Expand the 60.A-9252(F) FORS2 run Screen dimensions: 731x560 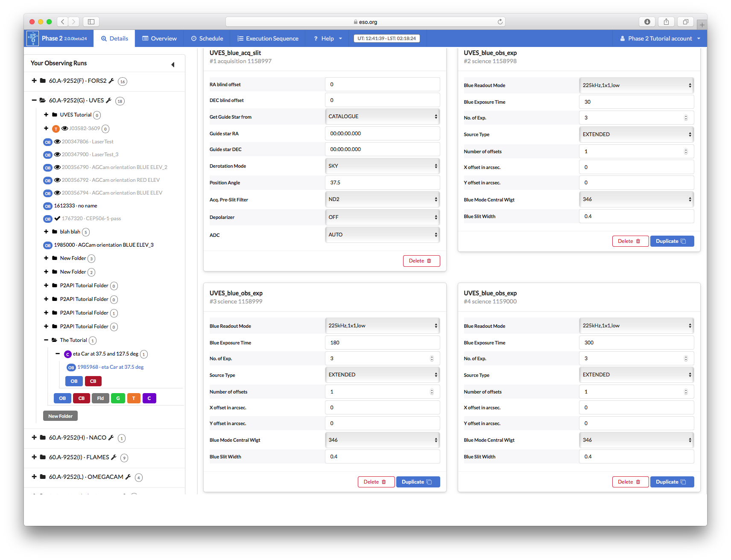click(x=34, y=80)
